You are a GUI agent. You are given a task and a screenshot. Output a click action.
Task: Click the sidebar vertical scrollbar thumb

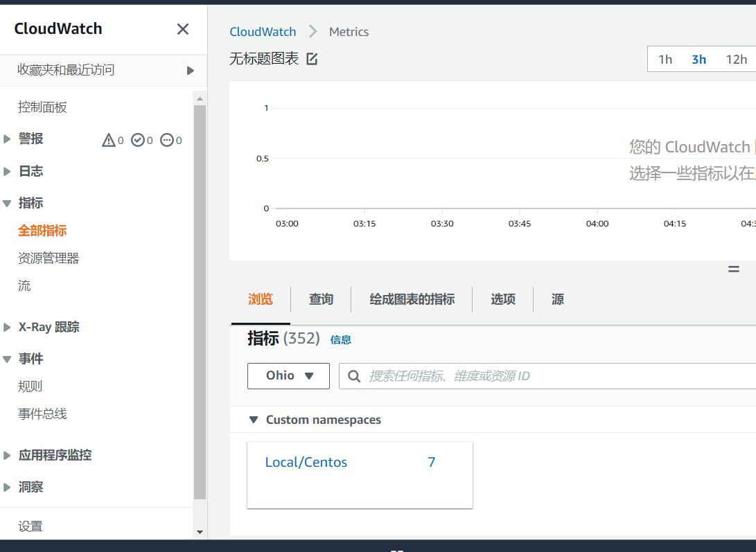point(200,302)
